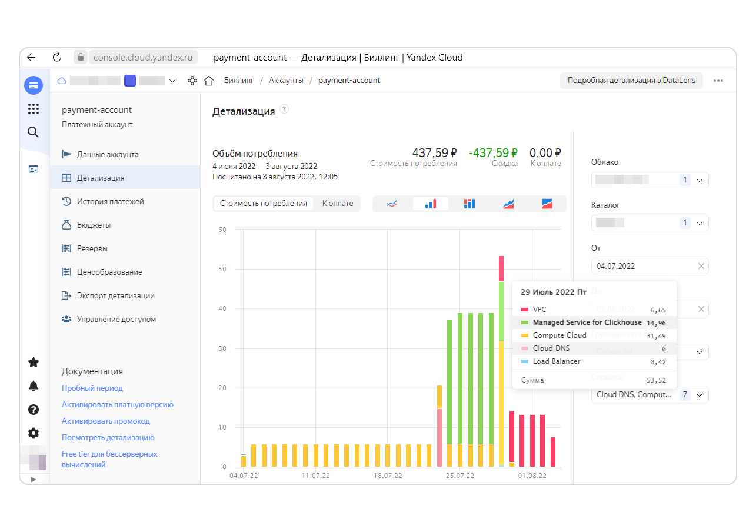Click the blue folder square icon
Image resolution: width=756 pixels, height=532 pixels.
130,81
